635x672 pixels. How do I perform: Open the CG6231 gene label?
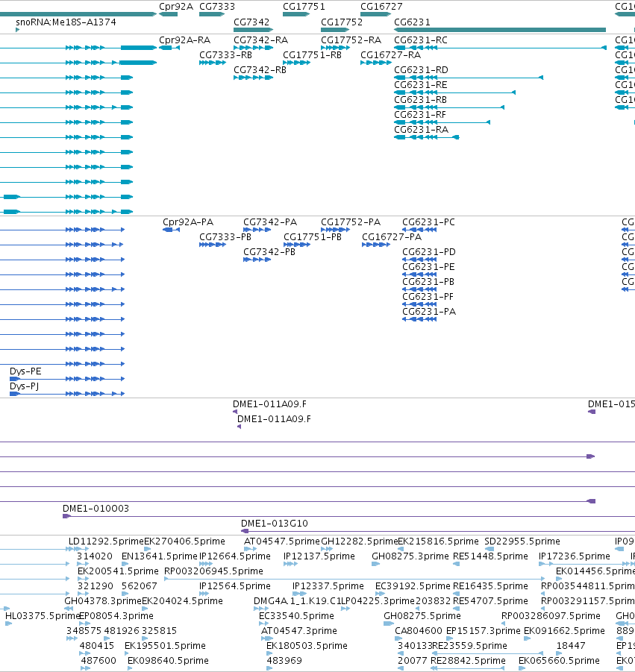[412, 22]
